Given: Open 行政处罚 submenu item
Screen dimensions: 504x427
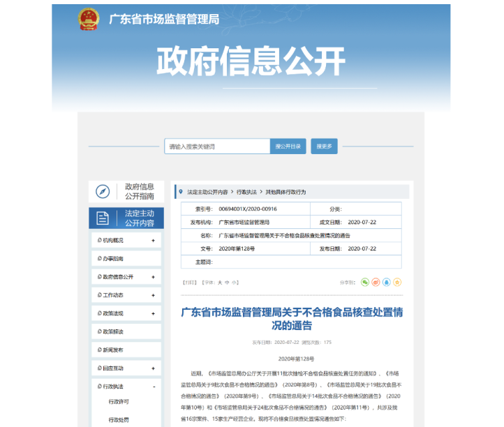Looking at the screenshot, I should (119, 419).
